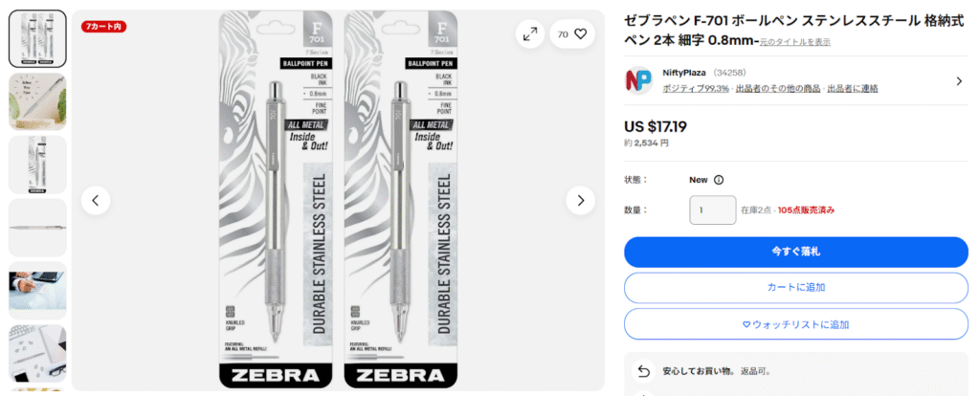
Task: Click the 7カート内 red badge
Action: pos(103,26)
